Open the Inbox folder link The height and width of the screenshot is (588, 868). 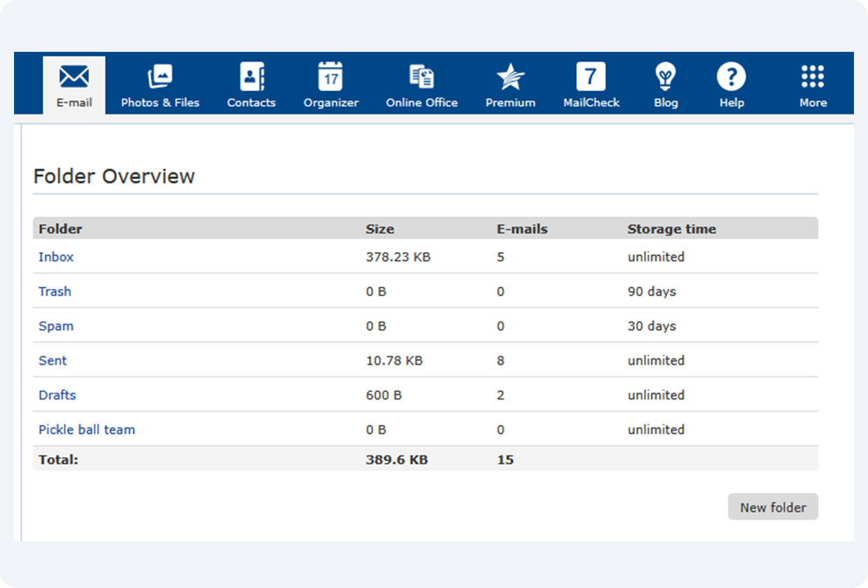(56, 257)
